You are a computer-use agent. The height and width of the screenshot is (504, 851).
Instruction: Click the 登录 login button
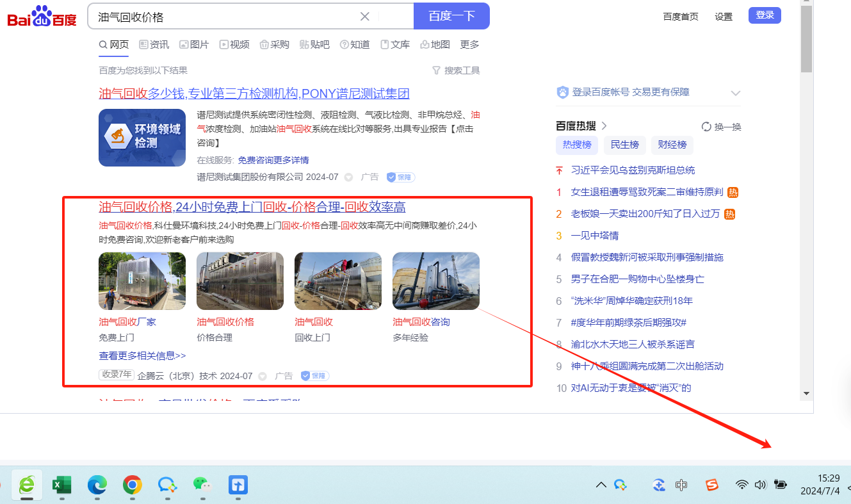(765, 15)
